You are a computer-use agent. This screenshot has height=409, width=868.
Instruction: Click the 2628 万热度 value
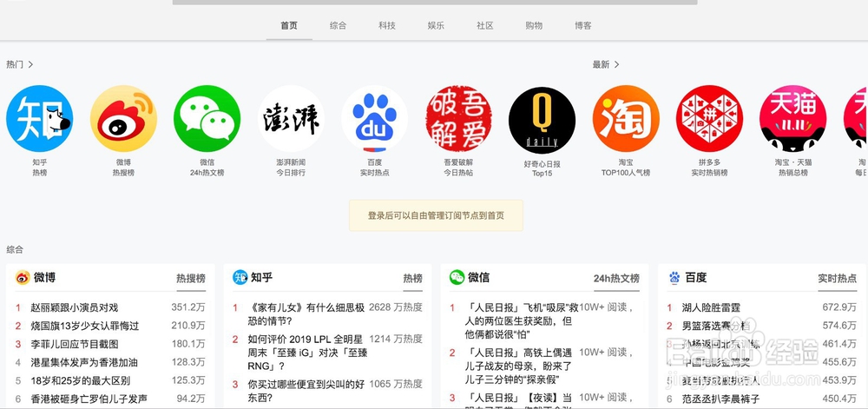[396, 307]
